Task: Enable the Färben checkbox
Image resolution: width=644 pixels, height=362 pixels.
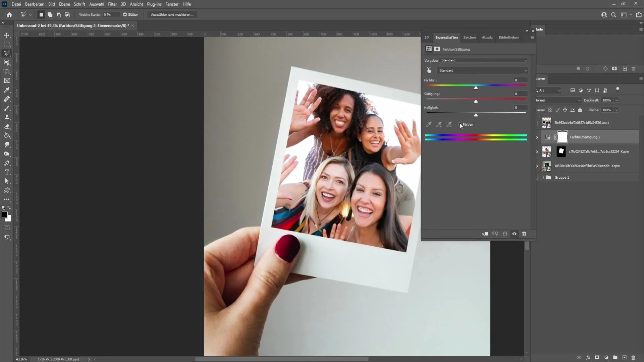Action: (460, 124)
